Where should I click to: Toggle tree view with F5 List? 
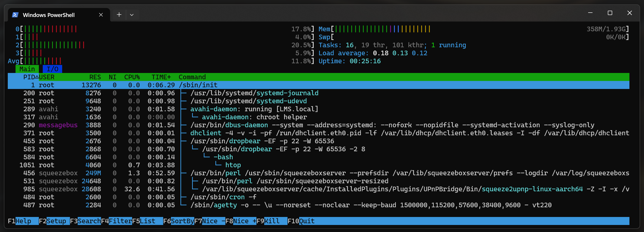(147, 221)
